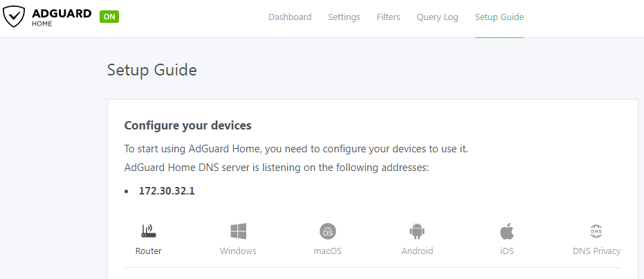Click the 'To start using AdGuard Home' sentence
The width and height of the screenshot is (644, 279).
click(296, 149)
